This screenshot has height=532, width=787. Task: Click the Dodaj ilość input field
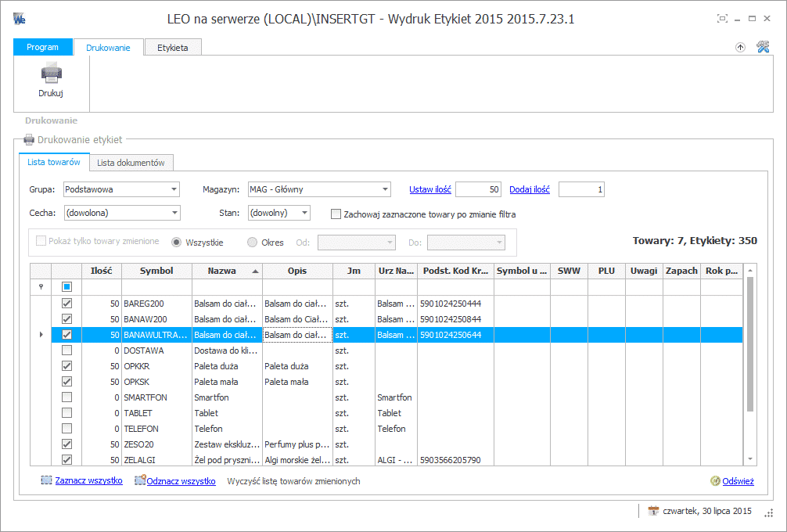[581, 189]
